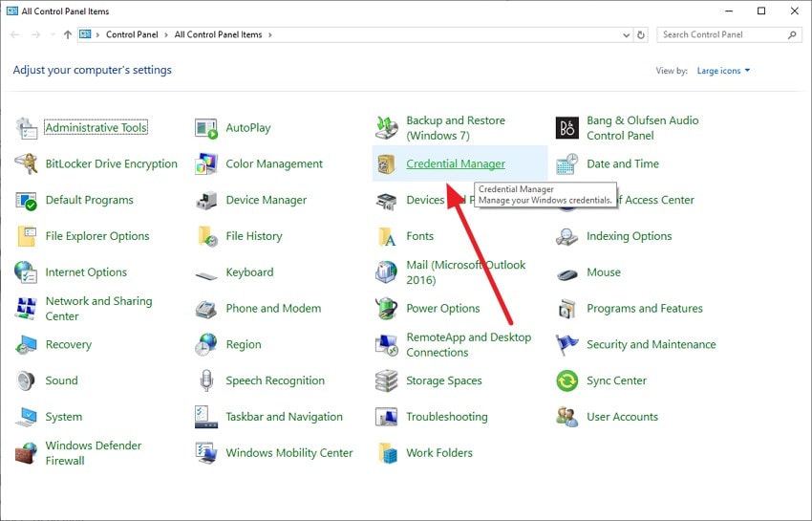Screen dimensions: 812x521
Task: Open the Keyboard icon
Action: pyautogui.click(x=206, y=275)
